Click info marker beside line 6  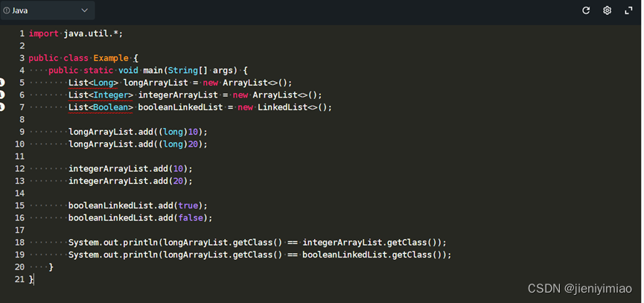pos(1,95)
